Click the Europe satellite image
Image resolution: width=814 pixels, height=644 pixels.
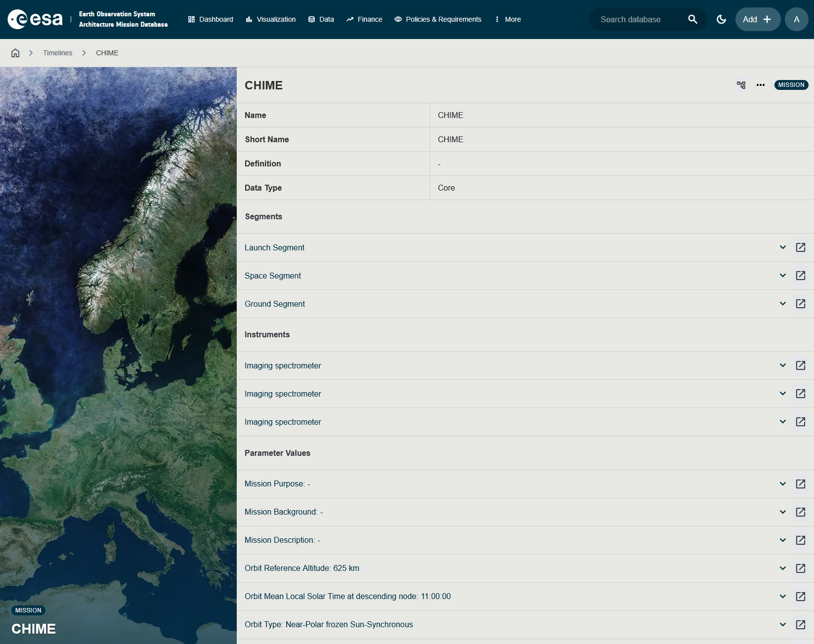tap(118, 356)
